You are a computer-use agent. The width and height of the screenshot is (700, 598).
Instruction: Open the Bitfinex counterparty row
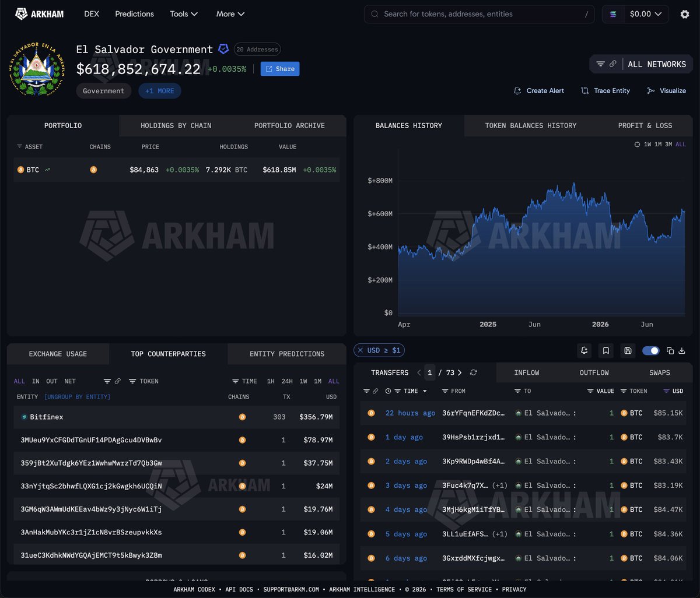tap(176, 417)
